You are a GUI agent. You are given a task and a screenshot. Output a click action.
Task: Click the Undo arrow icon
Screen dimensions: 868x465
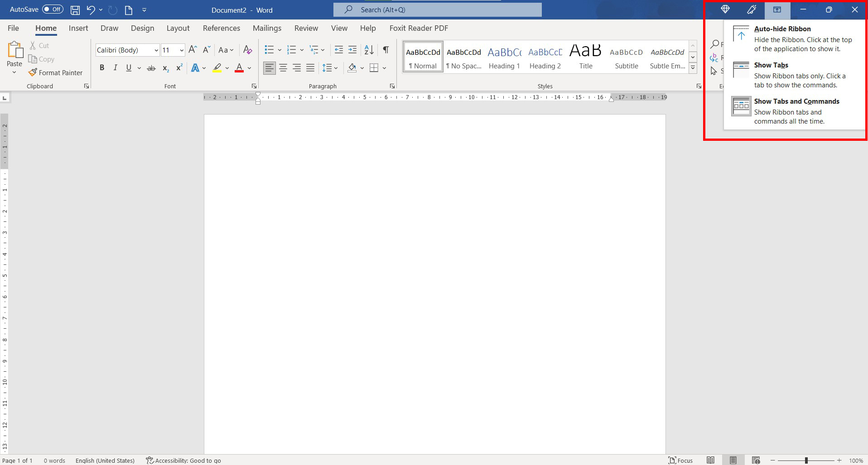pos(91,10)
